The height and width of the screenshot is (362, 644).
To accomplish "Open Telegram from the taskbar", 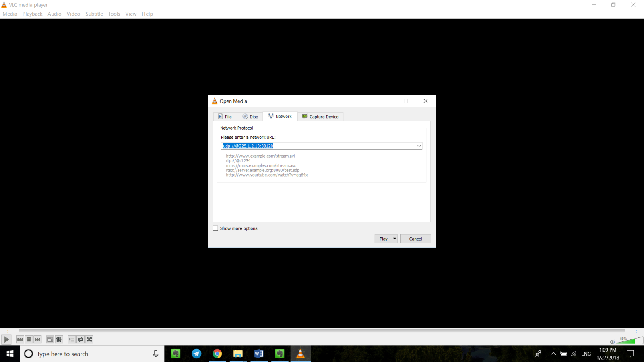I will pos(196,354).
